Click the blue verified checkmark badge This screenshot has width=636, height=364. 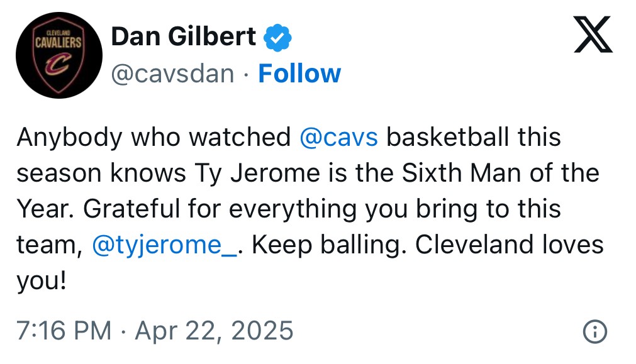[277, 38]
